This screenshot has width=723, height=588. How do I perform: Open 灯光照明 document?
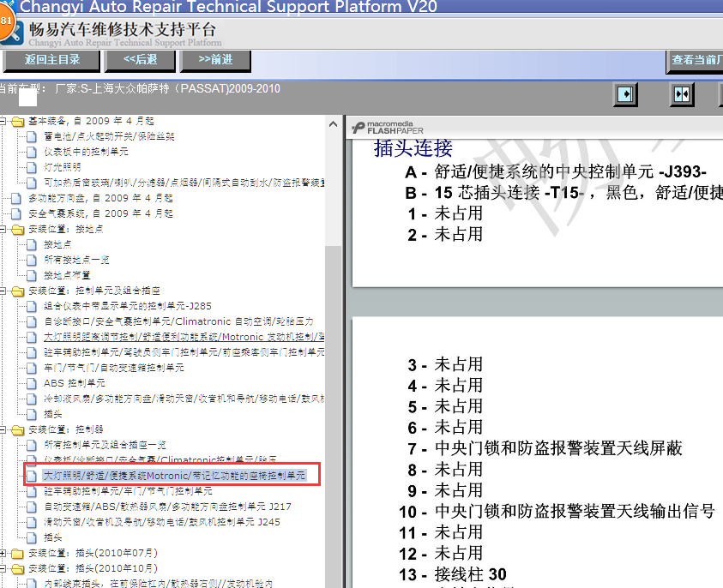click(x=63, y=167)
